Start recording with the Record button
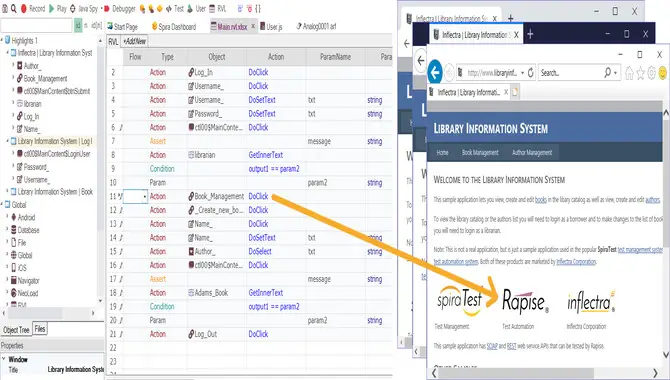This screenshot has width=670, height=380. click(33, 8)
